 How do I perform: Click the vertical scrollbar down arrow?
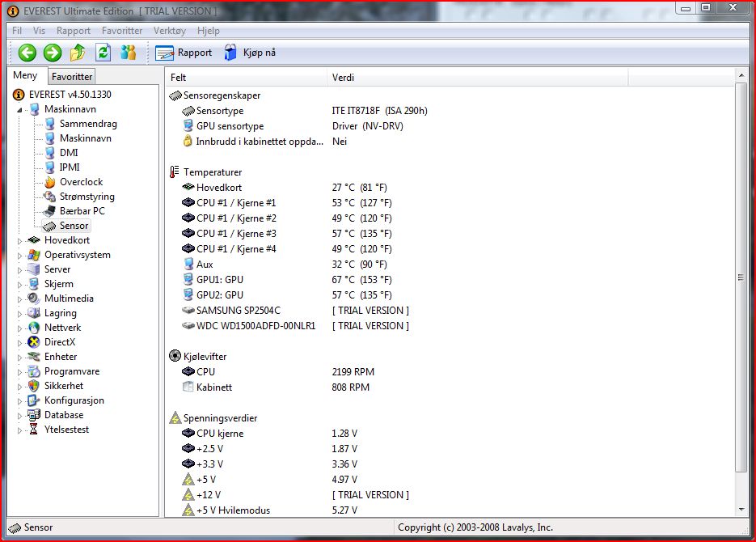click(741, 510)
